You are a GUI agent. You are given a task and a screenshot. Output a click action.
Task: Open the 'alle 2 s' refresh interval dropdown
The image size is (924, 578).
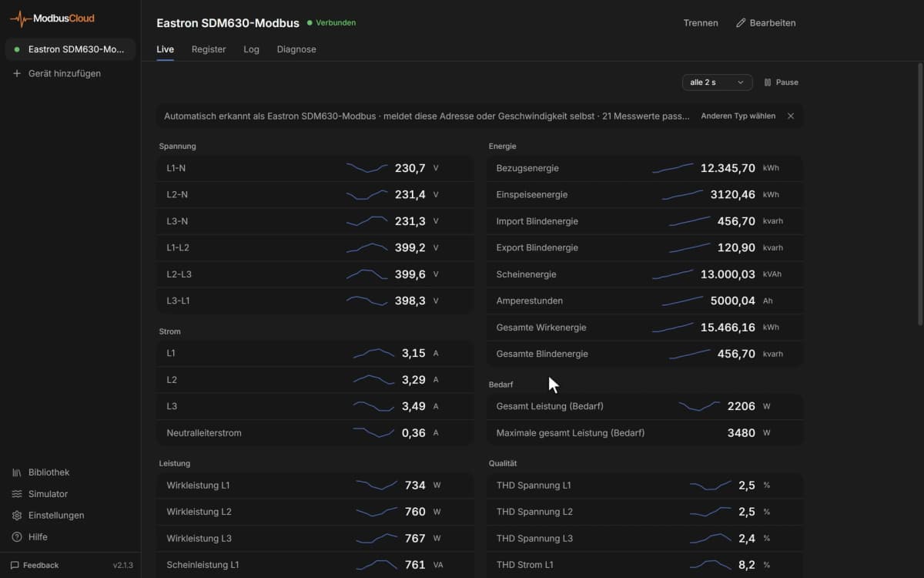click(x=717, y=82)
